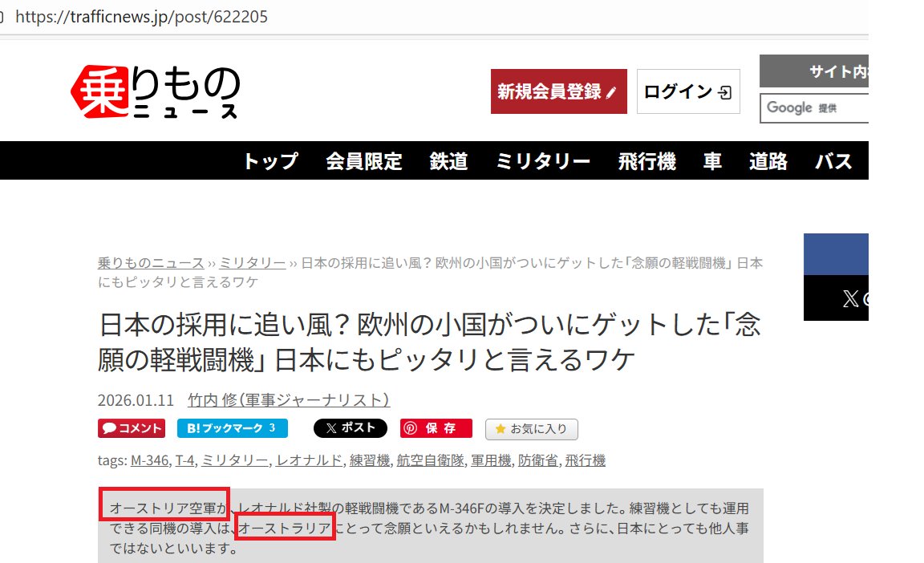
Task: Click the 新規会員登録 button
Action: [x=558, y=91]
